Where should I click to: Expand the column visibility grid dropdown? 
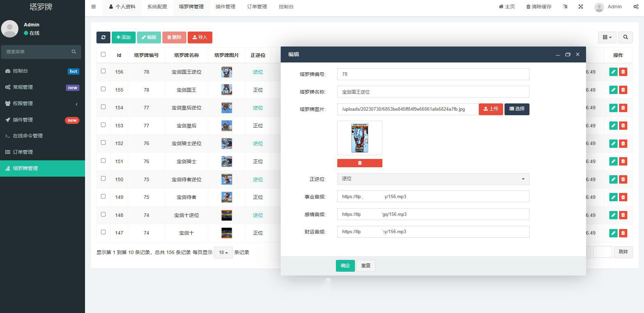click(607, 37)
